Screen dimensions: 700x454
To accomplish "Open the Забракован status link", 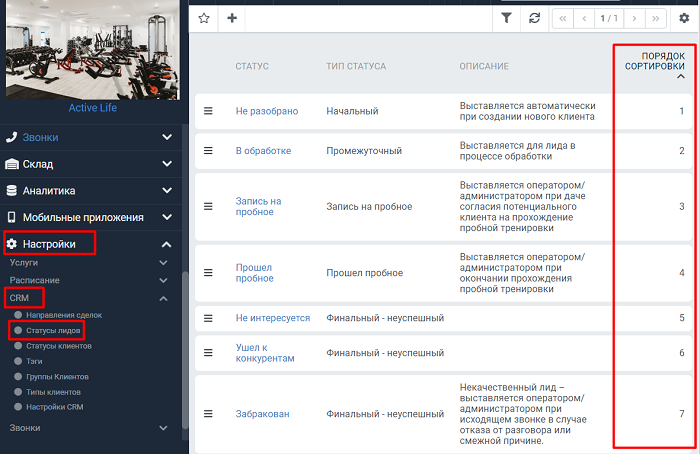I will click(262, 414).
